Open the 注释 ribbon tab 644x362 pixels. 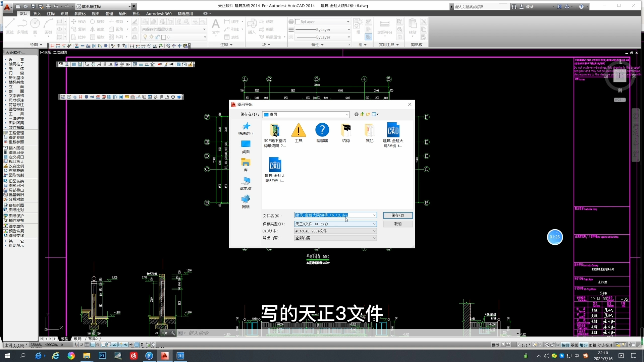click(51, 14)
